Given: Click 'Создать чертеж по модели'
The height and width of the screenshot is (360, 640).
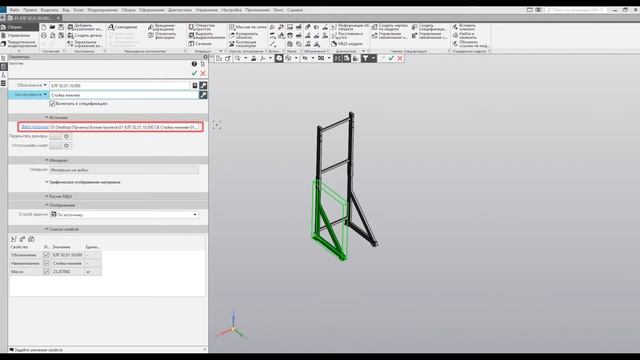Looking at the screenshot, I should pyautogui.click(x=390, y=27).
